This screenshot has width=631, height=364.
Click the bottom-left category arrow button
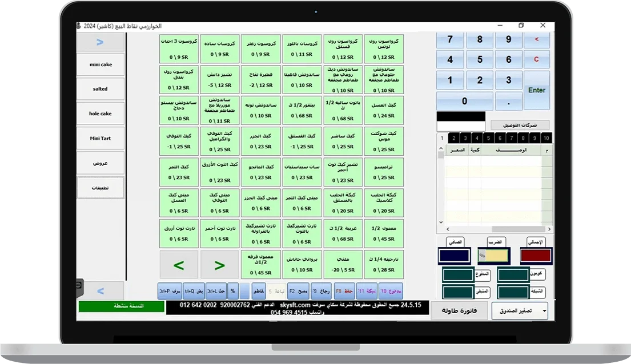pos(101,291)
